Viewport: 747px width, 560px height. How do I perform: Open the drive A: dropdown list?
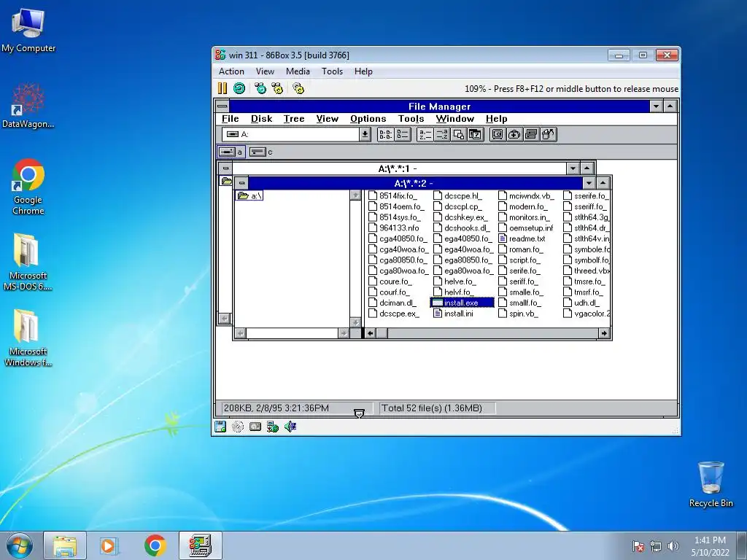point(365,134)
